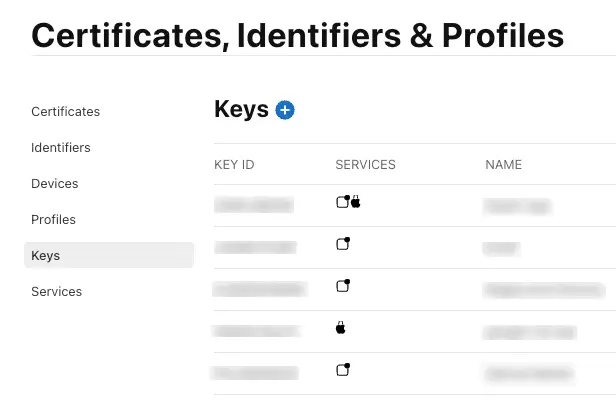Navigate to Services in the sidebar
Viewport: 616px width, 410px height.
tap(57, 291)
